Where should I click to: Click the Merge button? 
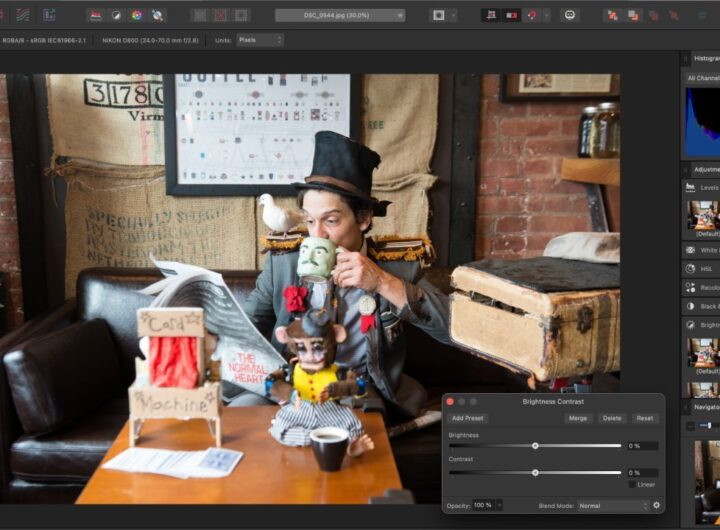(x=578, y=418)
